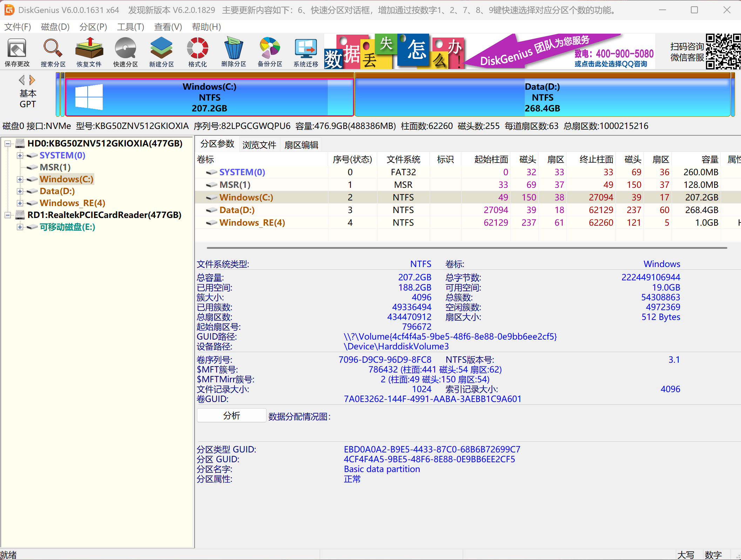This screenshot has width=741, height=560.
Task: Click the SYSTEM(0) drive icon in table
Action: tap(211, 172)
